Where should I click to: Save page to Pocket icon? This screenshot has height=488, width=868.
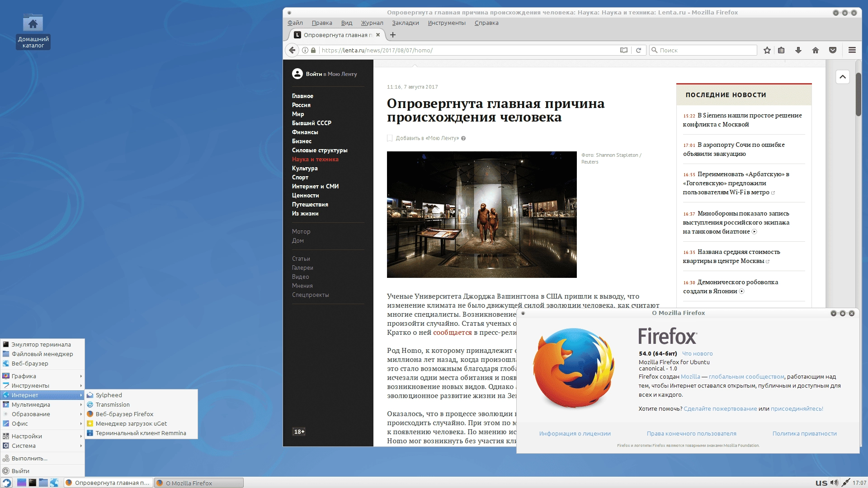(x=833, y=50)
